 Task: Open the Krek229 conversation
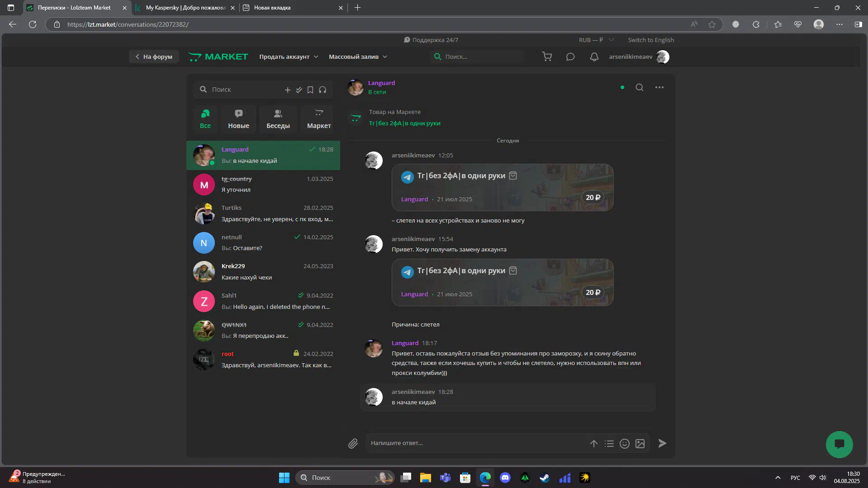tap(263, 272)
